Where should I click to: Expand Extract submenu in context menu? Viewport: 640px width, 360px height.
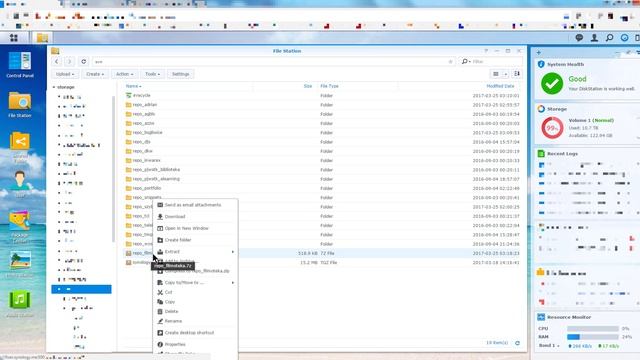(233, 252)
